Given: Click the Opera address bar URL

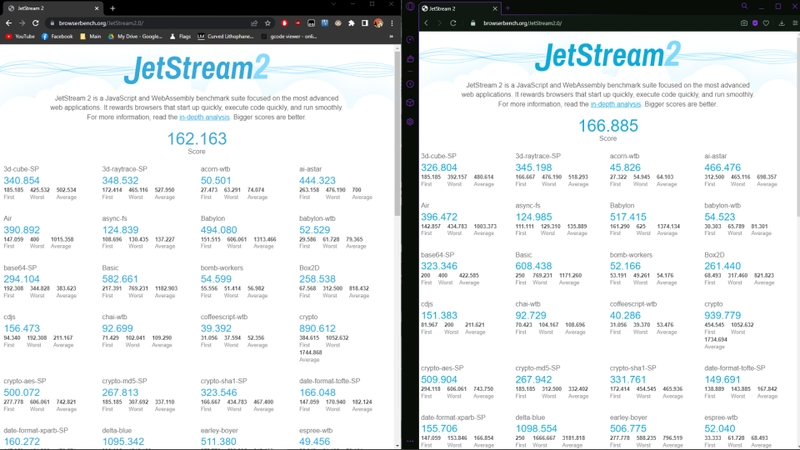Looking at the screenshot, I should [x=522, y=23].
